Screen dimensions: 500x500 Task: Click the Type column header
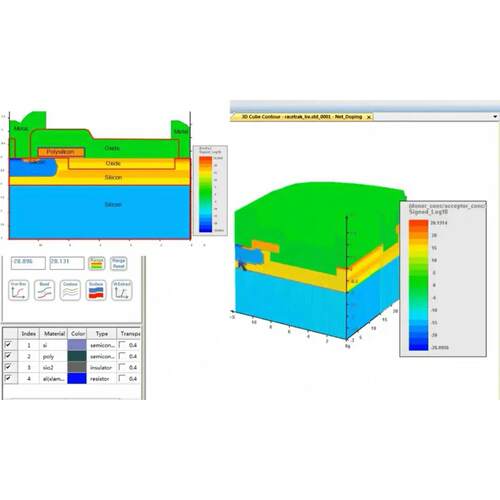click(x=102, y=333)
